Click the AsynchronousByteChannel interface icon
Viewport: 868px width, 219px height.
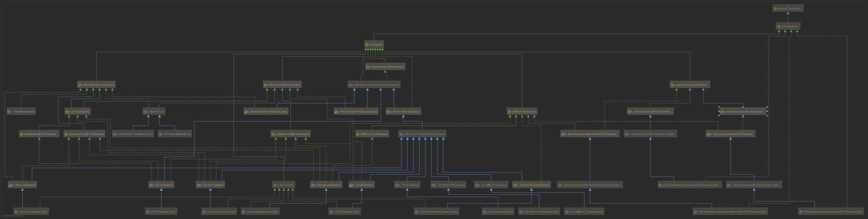(x=722, y=112)
